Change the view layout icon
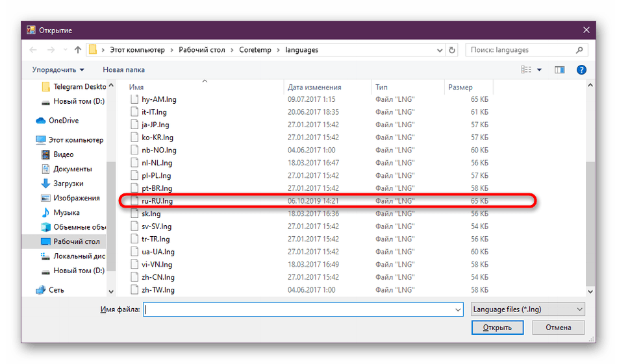The image size is (617, 364). (526, 69)
